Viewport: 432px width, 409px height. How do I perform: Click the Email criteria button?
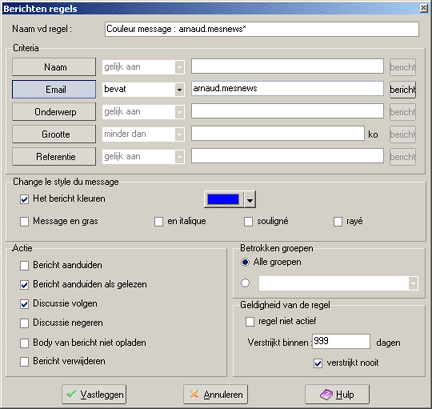coord(54,89)
